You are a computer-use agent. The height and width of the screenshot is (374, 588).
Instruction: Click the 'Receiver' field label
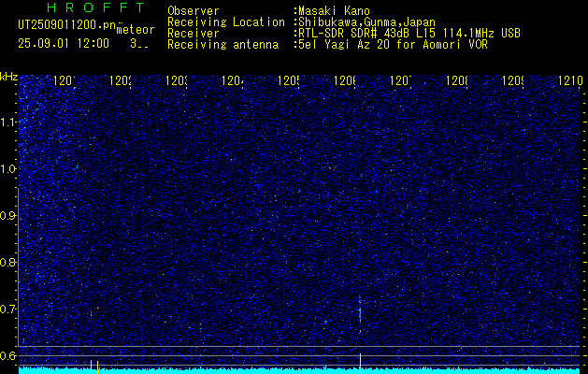194,34
